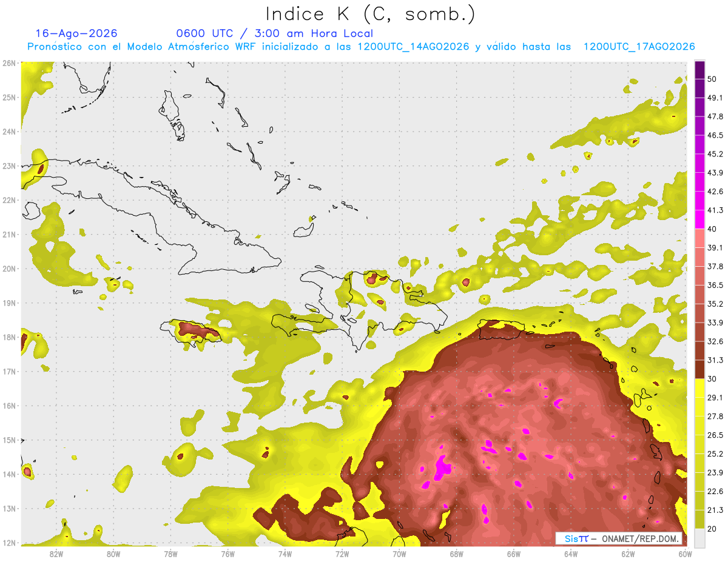Image resolution: width=728 pixels, height=562 pixels.
Task: Click the latitude axis label "19N"
Action: click(8, 303)
